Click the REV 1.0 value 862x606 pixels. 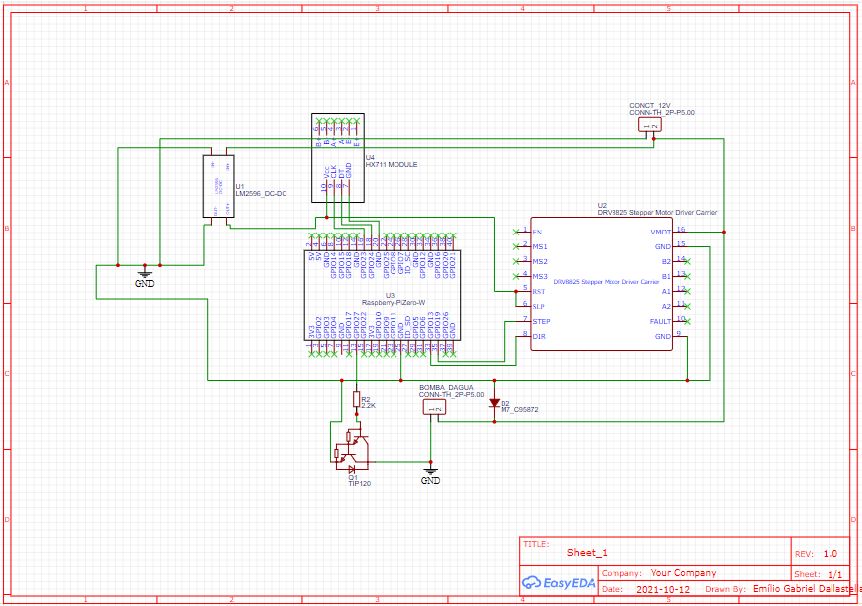pyautogui.click(x=830, y=553)
